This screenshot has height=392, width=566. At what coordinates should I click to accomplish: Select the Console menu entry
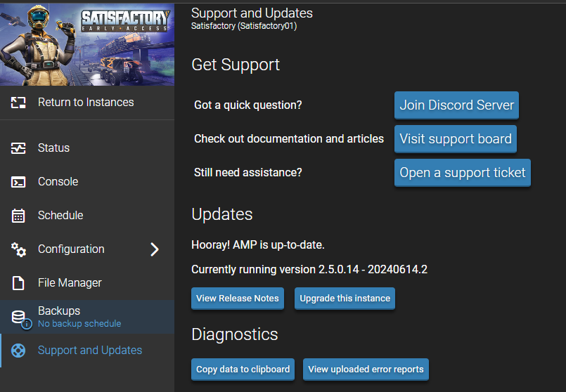click(x=87, y=181)
